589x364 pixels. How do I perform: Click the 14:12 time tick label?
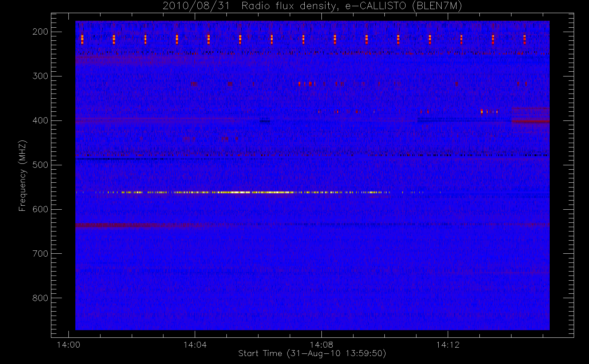pyautogui.click(x=448, y=345)
